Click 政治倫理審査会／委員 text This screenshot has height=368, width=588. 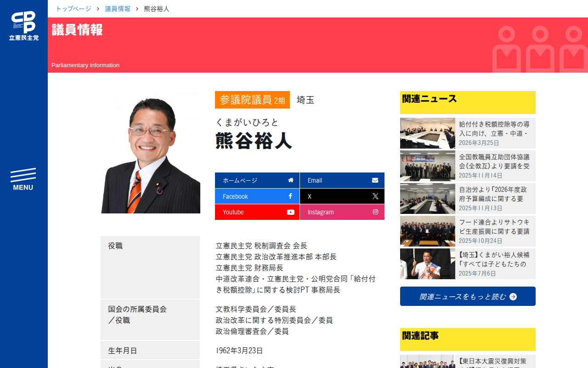coord(252,331)
